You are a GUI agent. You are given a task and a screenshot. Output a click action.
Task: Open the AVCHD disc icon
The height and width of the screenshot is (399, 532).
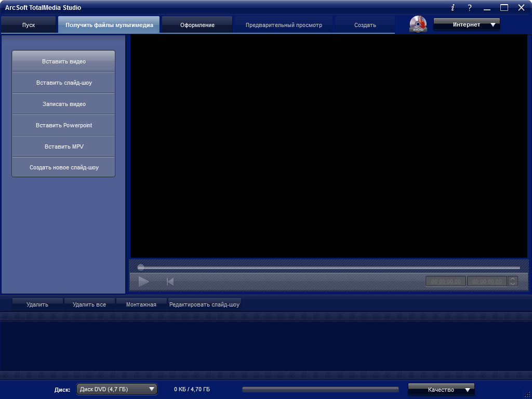click(x=418, y=24)
